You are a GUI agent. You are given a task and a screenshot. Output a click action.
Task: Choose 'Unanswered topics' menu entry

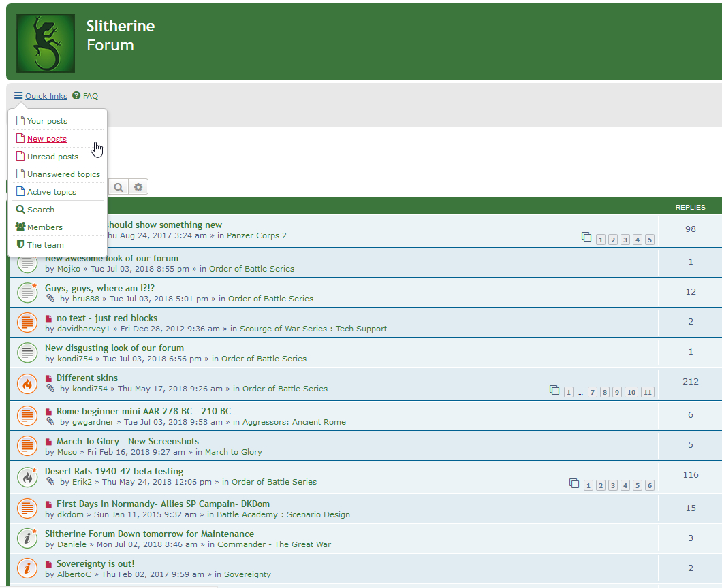pyautogui.click(x=63, y=174)
